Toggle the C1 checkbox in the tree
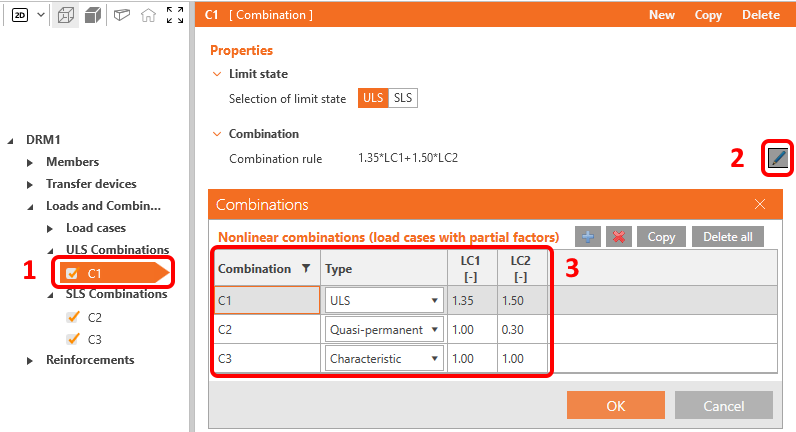The width and height of the screenshot is (796, 432). [72, 274]
